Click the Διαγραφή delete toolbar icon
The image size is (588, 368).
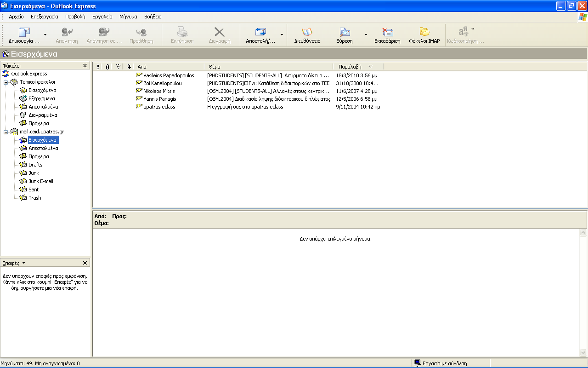220,32
